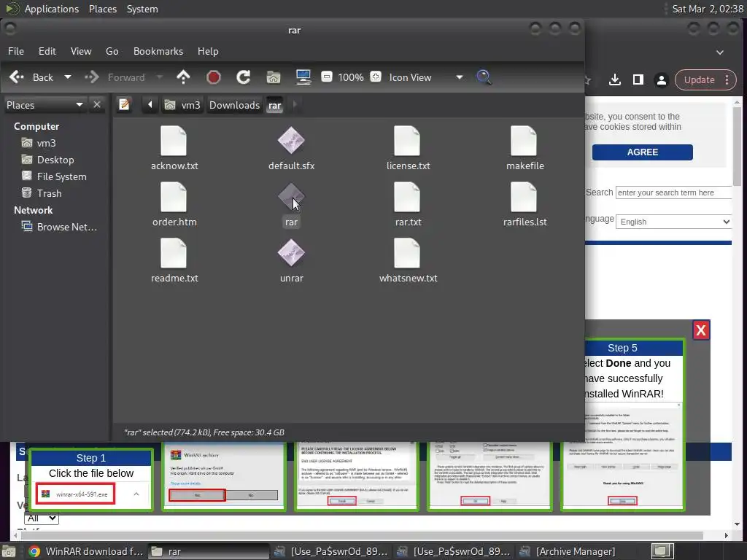Screen dimensions: 747x560
Task: Click the browser Update button
Action: 705,80
